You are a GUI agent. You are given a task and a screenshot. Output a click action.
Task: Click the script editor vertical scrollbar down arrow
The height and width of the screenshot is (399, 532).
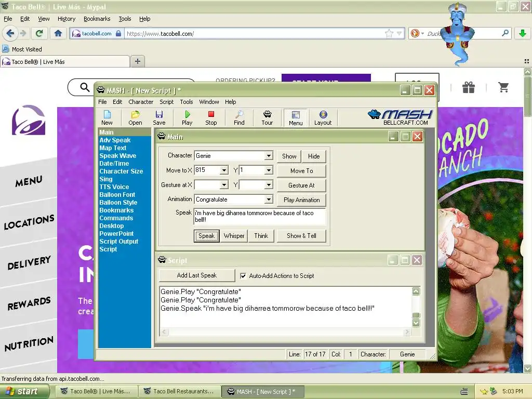416,323
